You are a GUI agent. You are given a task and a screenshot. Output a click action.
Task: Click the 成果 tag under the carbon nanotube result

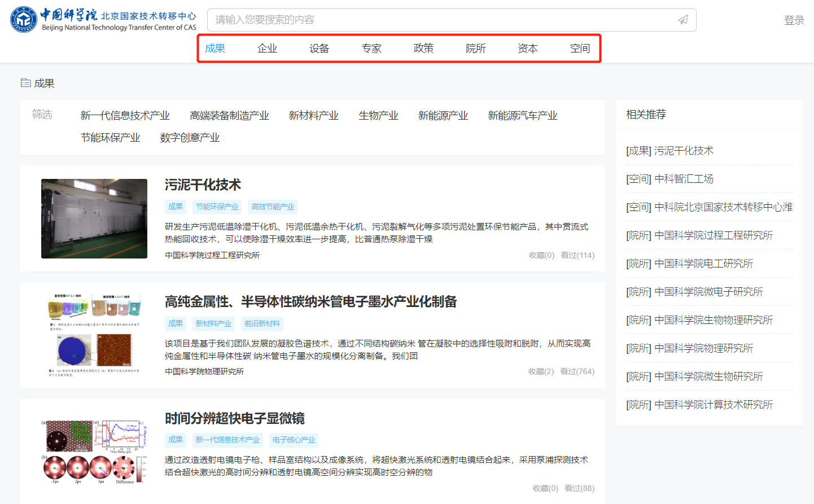point(176,323)
